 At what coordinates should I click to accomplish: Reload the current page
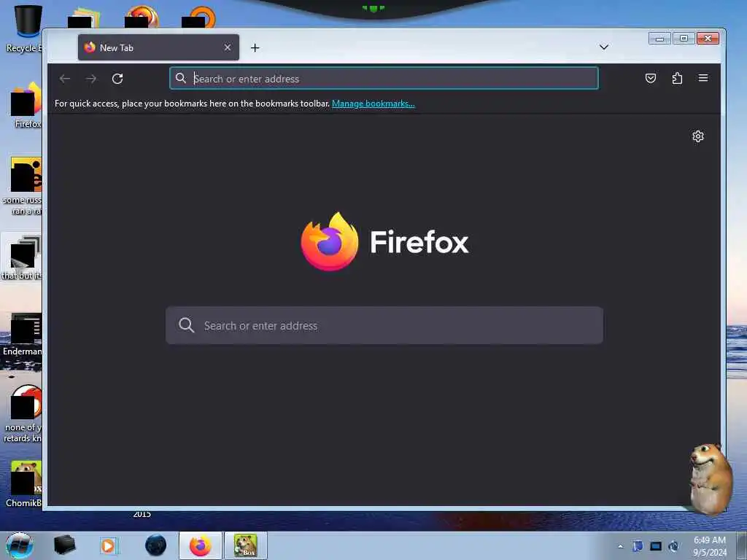click(x=117, y=79)
